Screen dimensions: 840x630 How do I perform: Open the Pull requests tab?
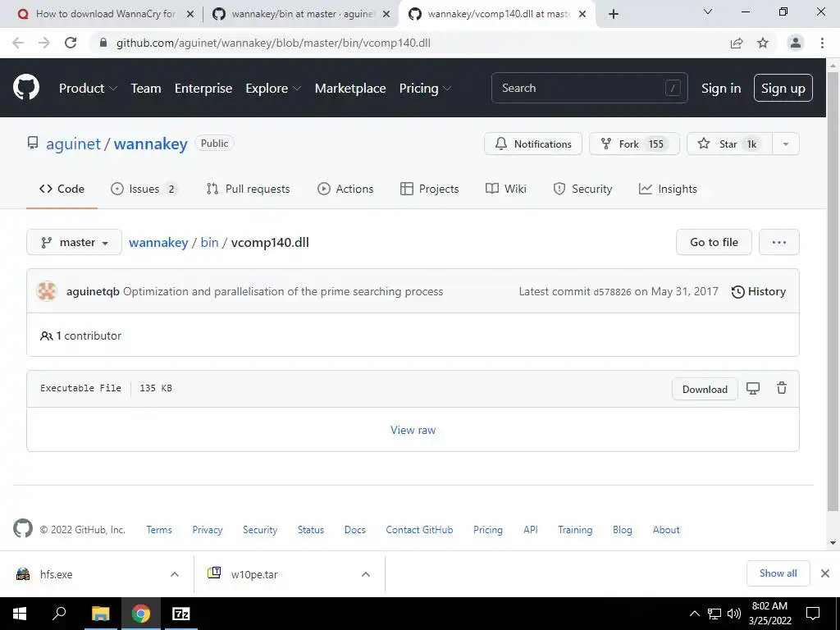click(248, 189)
